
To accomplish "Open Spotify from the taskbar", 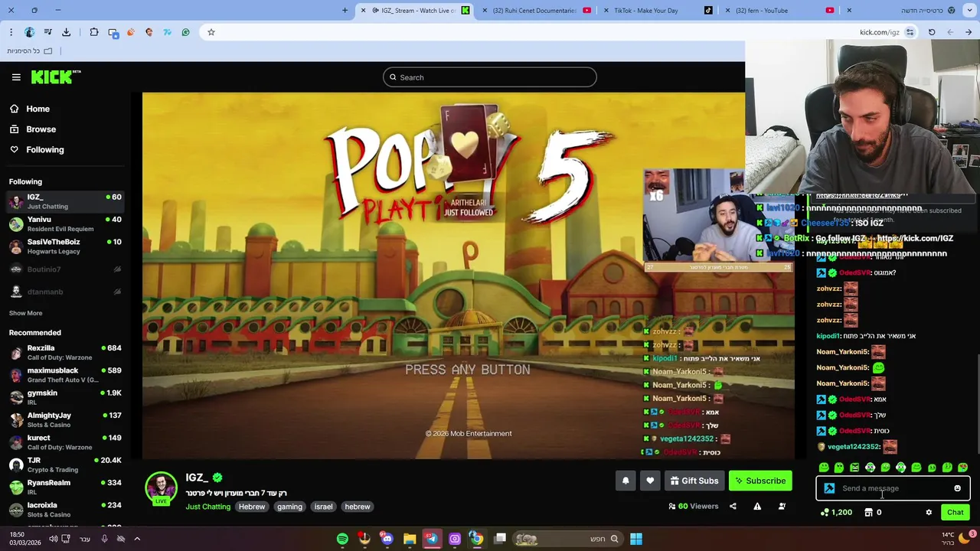I will click(x=342, y=539).
